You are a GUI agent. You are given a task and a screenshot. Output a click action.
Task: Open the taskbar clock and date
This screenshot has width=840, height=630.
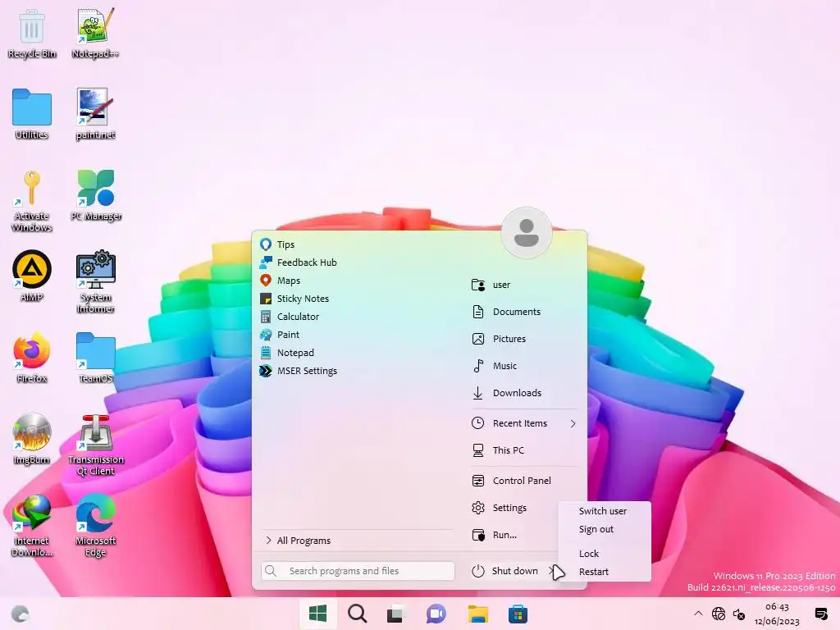[x=777, y=614]
